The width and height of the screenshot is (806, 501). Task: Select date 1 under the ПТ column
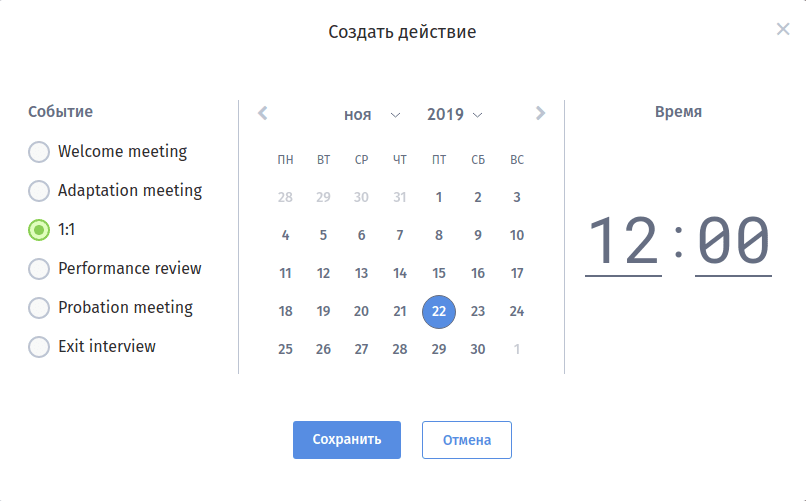(439, 197)
